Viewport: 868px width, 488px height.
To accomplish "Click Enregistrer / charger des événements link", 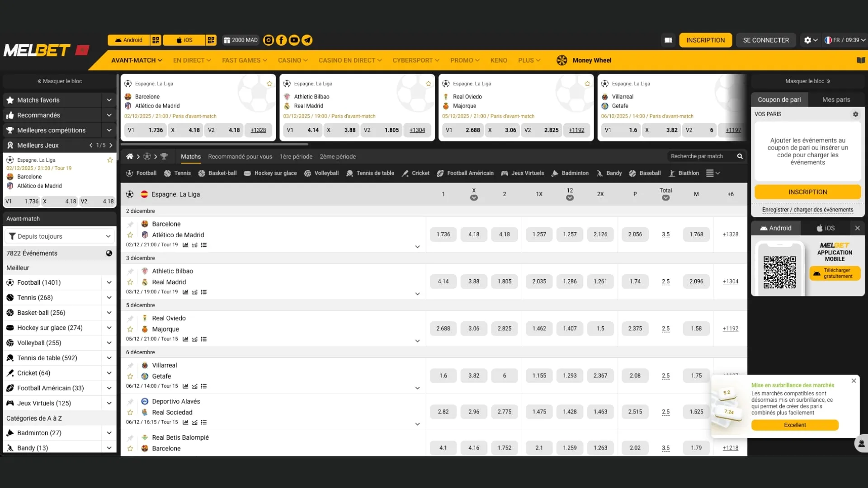I will [x=807, y=210].
